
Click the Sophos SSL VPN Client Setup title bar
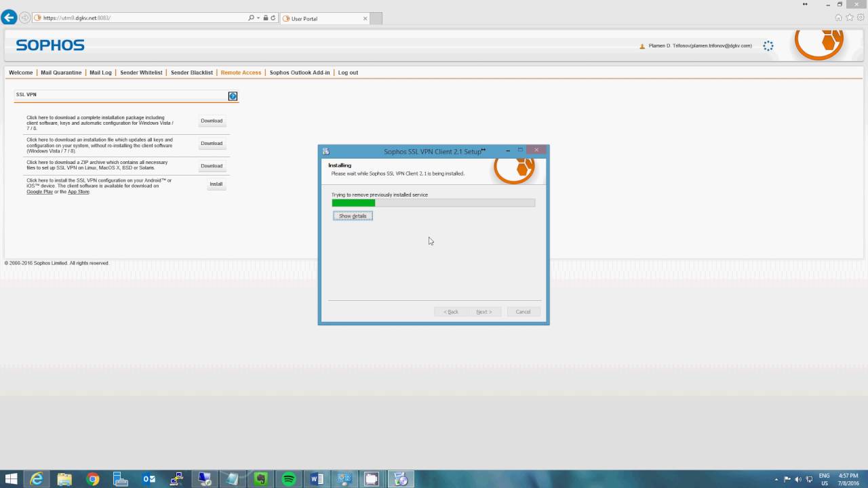click(433, 151)
